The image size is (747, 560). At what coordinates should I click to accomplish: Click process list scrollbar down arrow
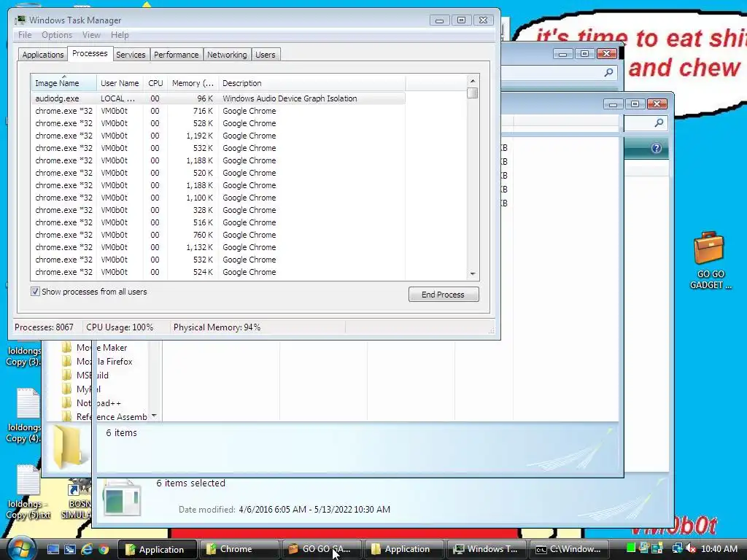[473, 274]
